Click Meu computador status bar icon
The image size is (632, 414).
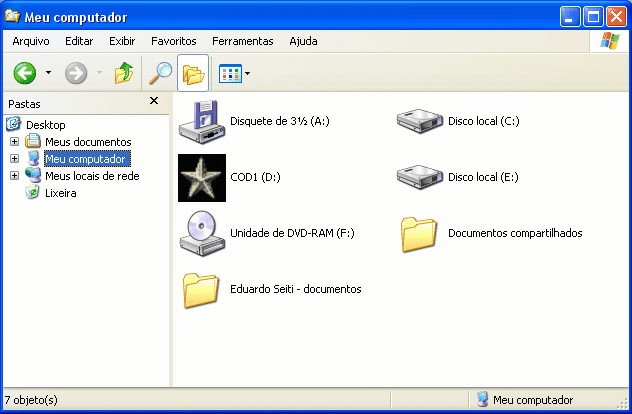(x=482, y=399)
